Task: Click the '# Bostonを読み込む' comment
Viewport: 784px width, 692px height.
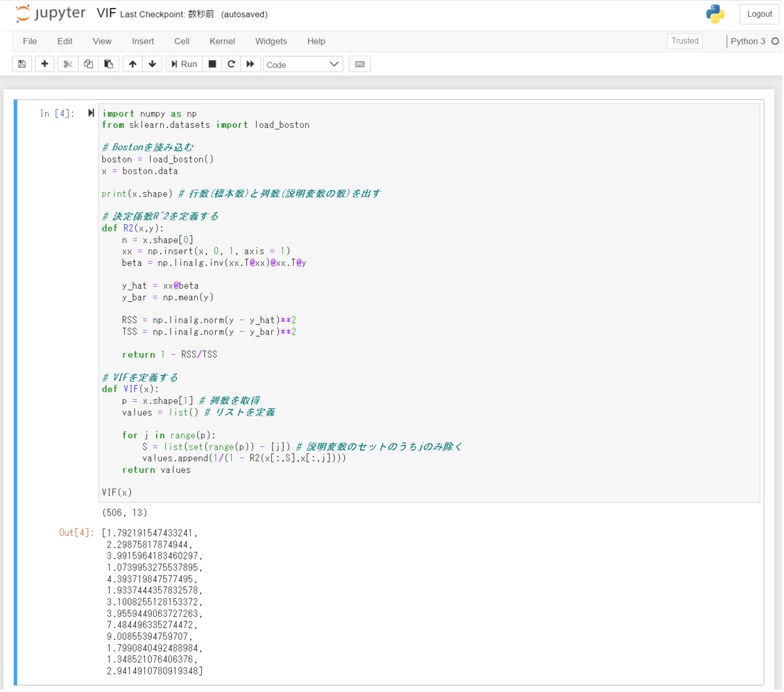Action: pyautogui.click(x=148, y=148)
